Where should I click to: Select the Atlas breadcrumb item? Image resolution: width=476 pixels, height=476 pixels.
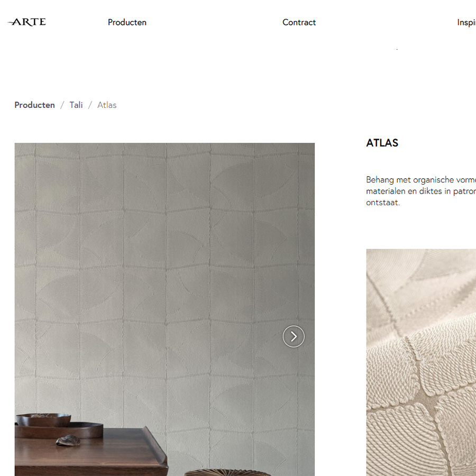[x=107, y=105]
